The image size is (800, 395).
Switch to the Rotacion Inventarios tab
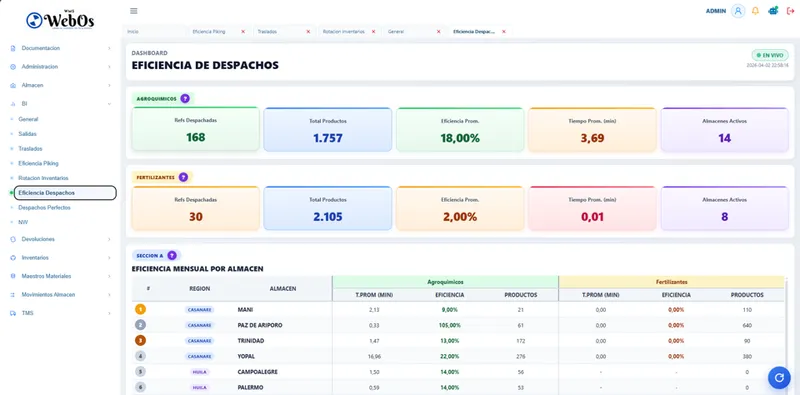pyautogui.click(x=344, y=32)
